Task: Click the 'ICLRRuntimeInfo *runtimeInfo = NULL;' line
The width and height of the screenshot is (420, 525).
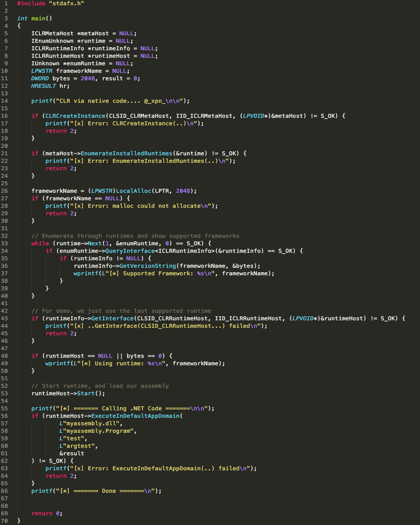Action: (94, 49)
